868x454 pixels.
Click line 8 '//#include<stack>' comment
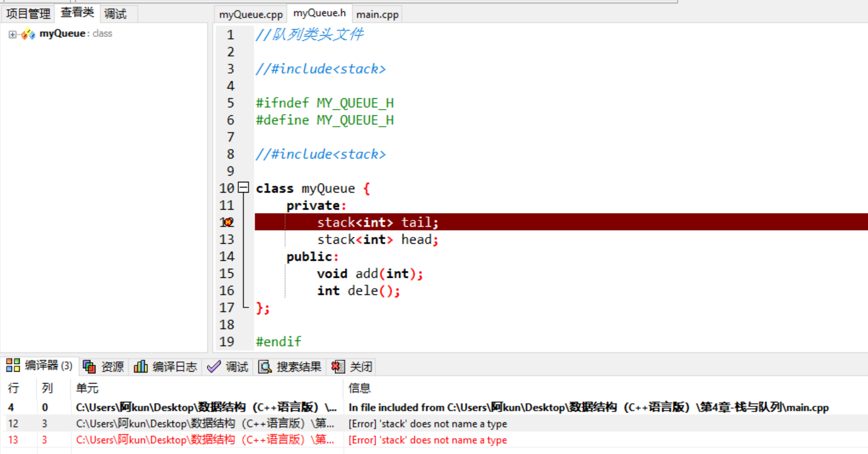point(321,154)
